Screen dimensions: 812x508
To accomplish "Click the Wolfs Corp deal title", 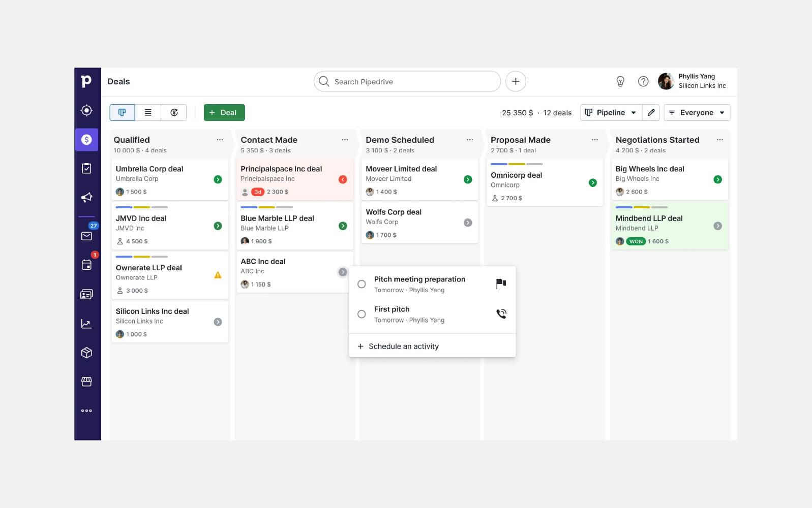I will coord(394,212).
